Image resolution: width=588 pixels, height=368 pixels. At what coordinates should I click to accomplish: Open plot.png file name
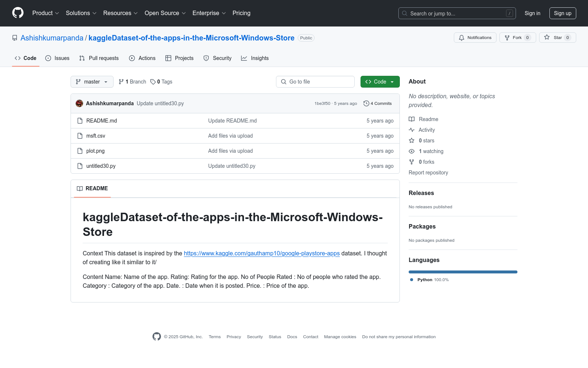pos(96,151)
